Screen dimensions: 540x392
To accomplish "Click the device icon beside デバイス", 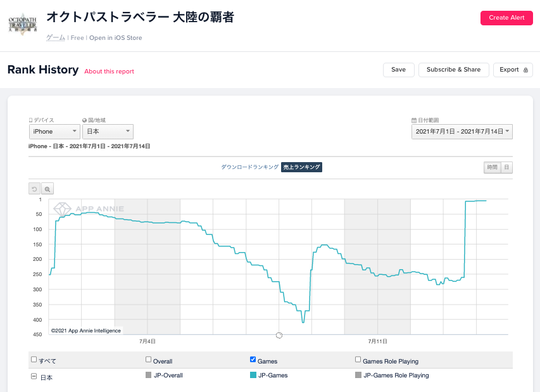I will click(x=30, y=120).
